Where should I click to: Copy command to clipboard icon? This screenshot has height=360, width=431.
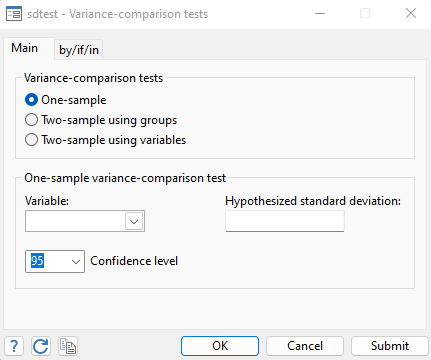68,346
